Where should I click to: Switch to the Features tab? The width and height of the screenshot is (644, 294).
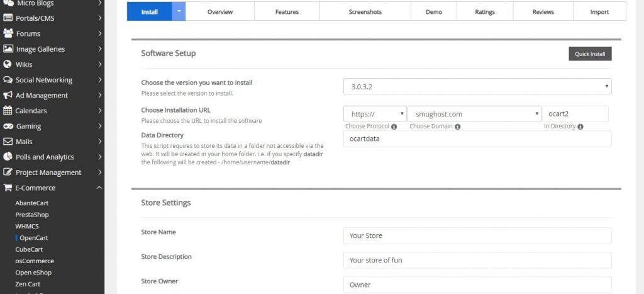click(287, 11)
